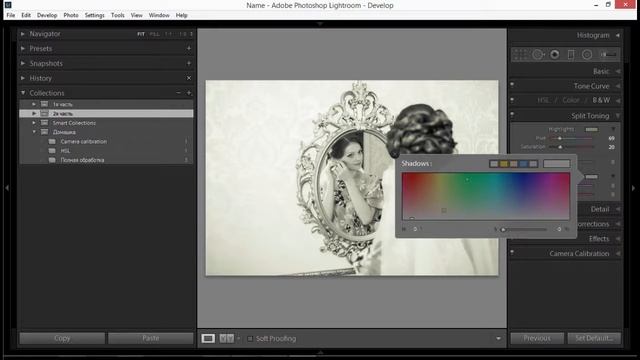Open the Develop menu
Screen dimensions: 640x360
tap(47, 15)
